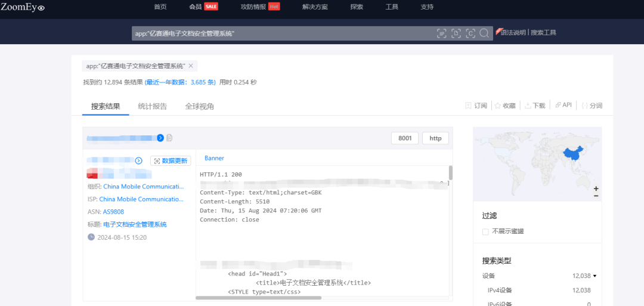Open 电子文档安全管理系统 title link

click(135, 225)
